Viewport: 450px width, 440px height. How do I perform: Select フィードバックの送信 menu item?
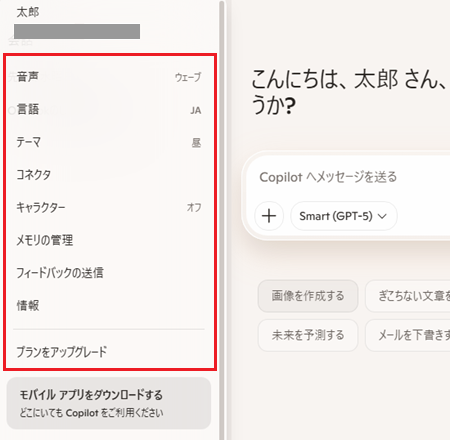point(109,273)
